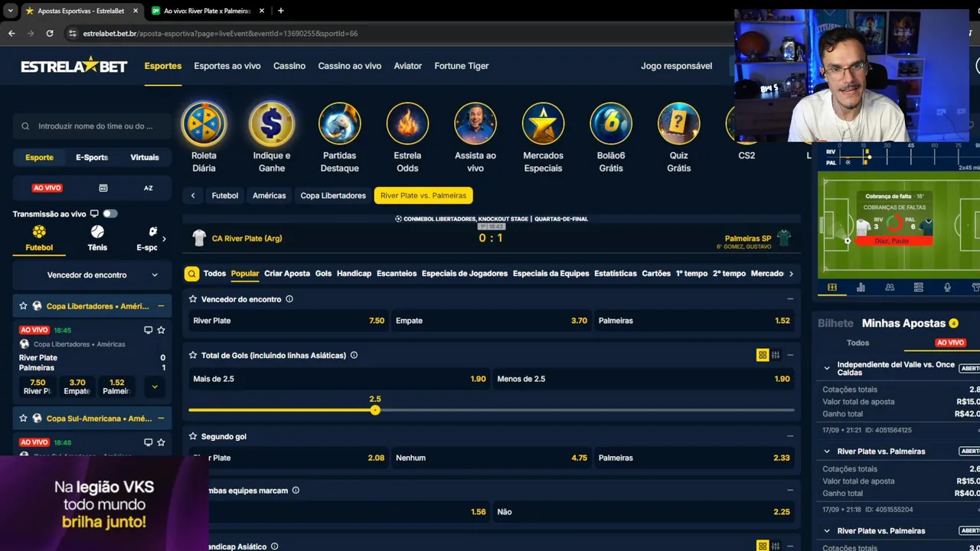Toggle the AO VIVO filter in sidebar
Screen dimensions: 980x551
coord(47,188)
